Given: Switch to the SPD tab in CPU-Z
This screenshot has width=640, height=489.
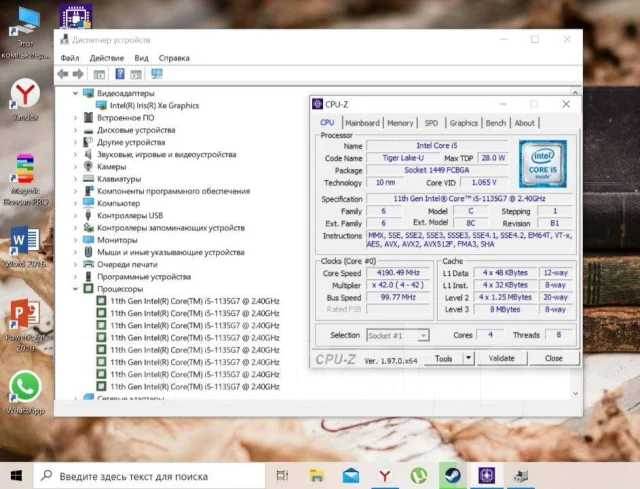Looking at the screenshot, I should coord(431,123).
